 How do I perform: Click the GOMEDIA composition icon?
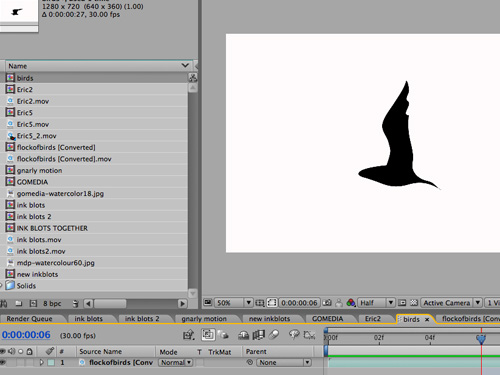(x=10, y=182)
